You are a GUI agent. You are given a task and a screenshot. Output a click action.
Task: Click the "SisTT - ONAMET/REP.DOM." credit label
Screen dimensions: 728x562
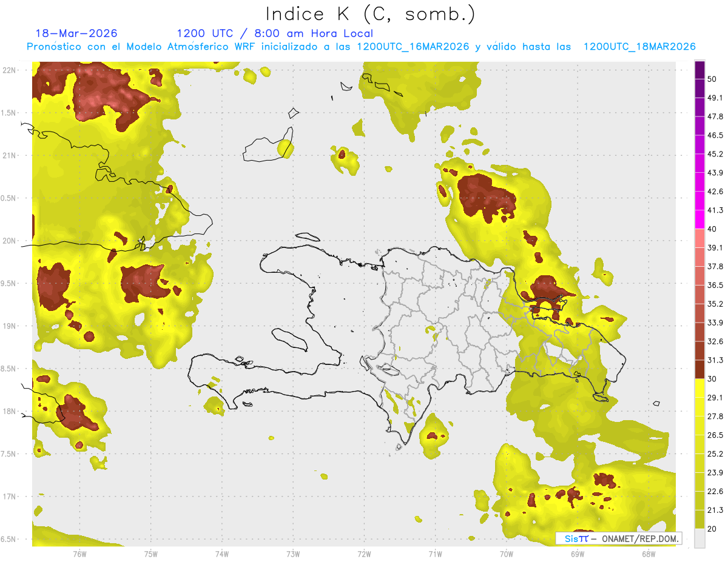pyautogui.click(x=619, y=538)
